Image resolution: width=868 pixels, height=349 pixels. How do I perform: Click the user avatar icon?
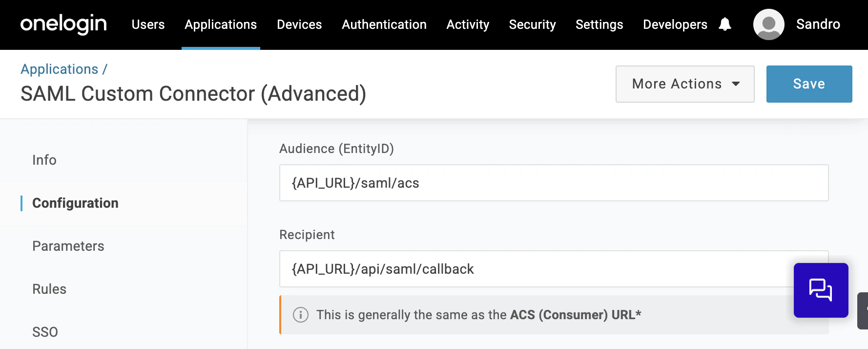(768, 24)
